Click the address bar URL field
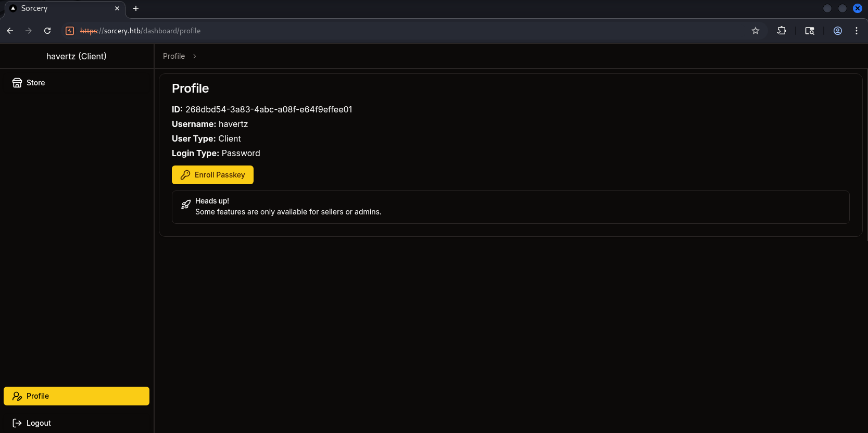 pos(364,31)
